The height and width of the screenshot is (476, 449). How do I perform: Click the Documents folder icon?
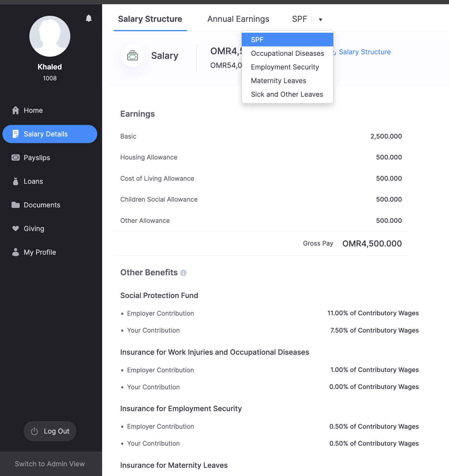15,205
